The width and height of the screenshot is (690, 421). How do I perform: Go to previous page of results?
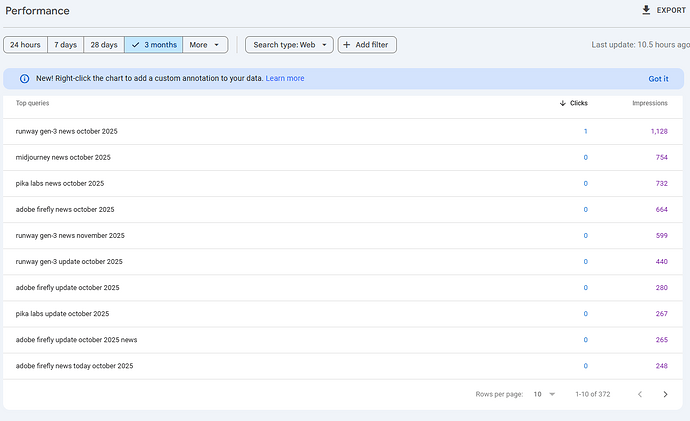click(640, 394)
